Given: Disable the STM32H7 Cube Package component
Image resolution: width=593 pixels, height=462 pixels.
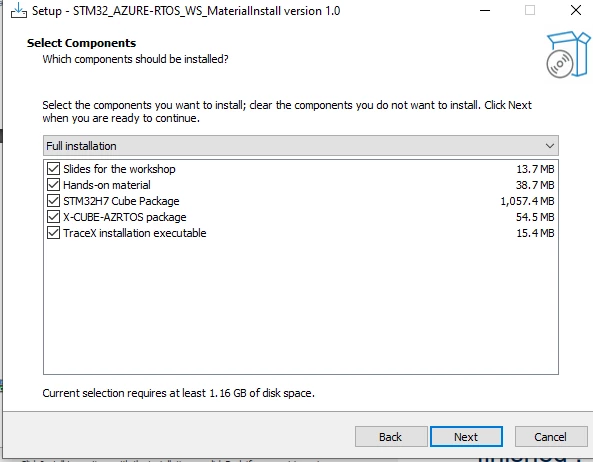Looking at the screenshot, I should click(x=53, y=201).
